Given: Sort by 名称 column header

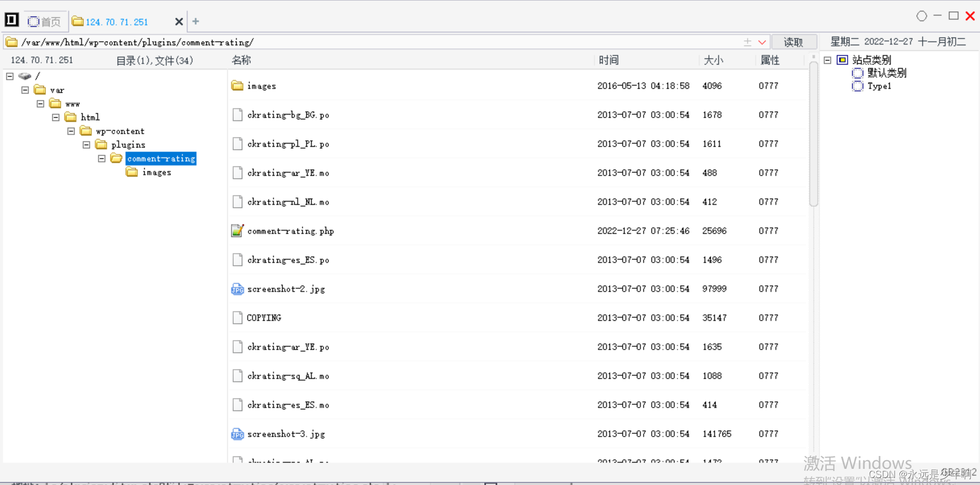Looking at the screenshot, I should pyautogui.click(x=241, y=60).
